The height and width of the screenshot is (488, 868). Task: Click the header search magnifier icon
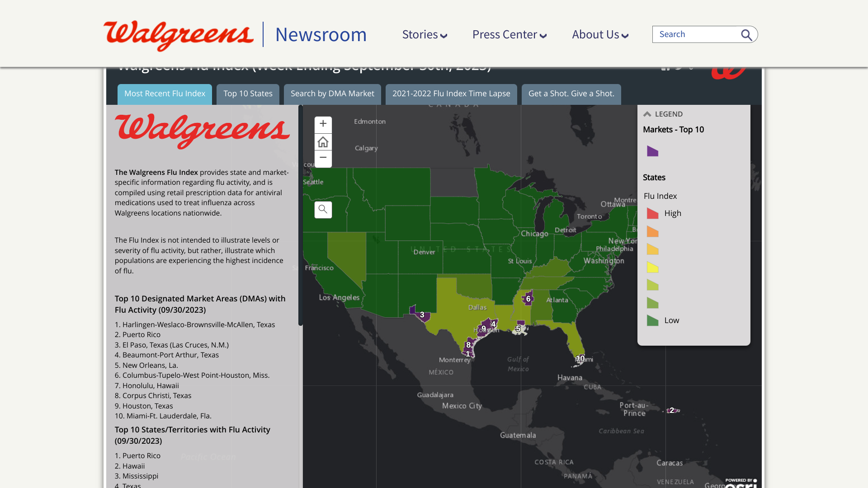(746, 35)
